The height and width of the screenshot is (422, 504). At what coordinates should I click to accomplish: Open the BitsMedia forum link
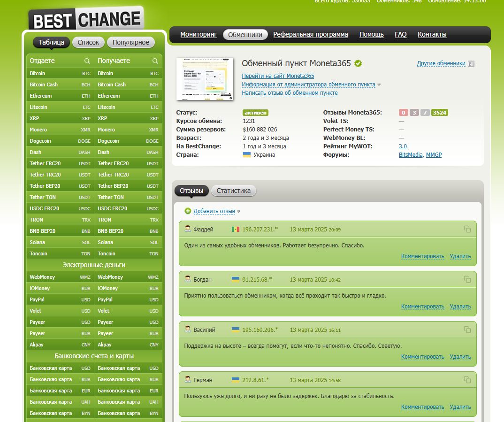[x=411, y=154]
